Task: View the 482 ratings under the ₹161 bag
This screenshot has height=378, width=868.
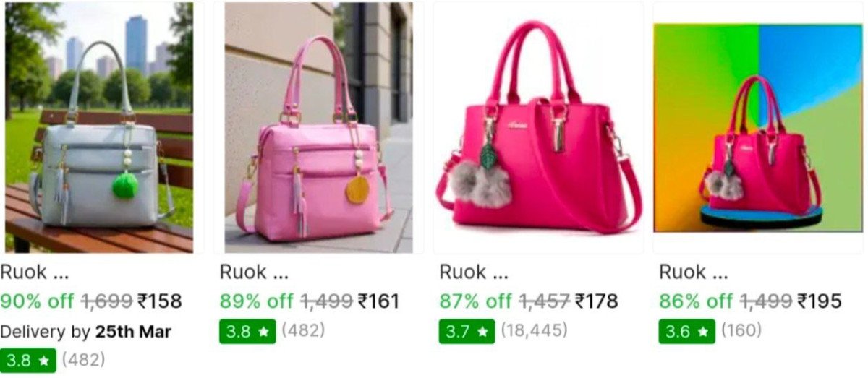Action: (x=303, y=331)
